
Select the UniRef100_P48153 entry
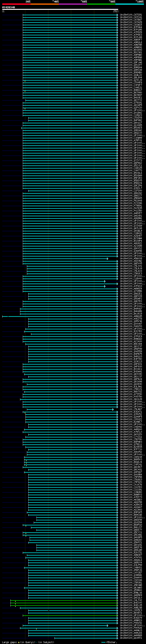pos(131,326)
